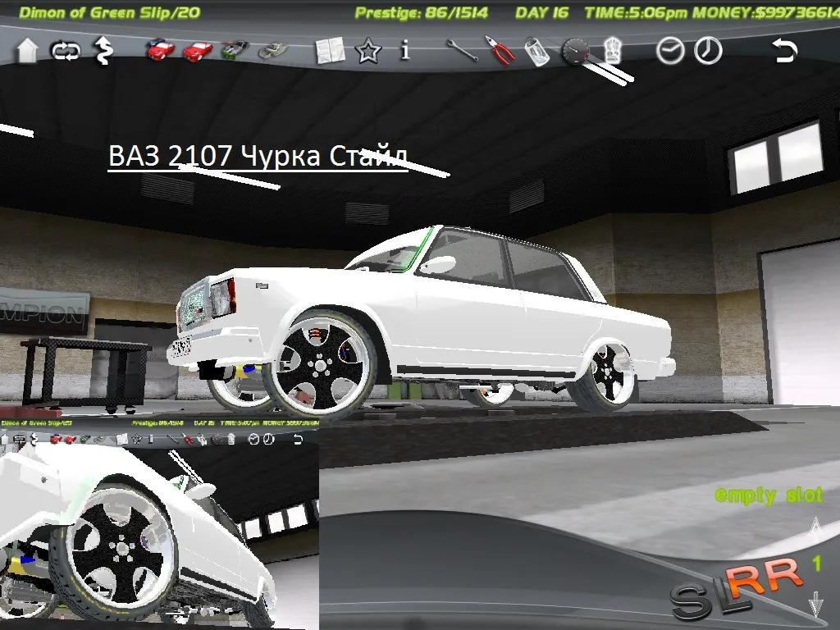Click the 'MONEY' readout at top
Image resolution: width=840 pixels, height=630 pixels.
[766, 12]
